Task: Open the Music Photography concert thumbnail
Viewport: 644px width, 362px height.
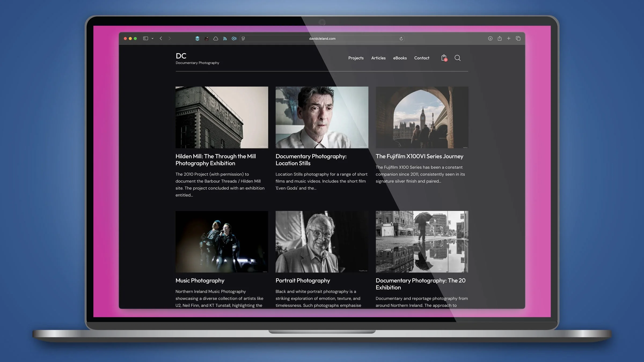Action: pyautogui.click(x=222, y=242)
